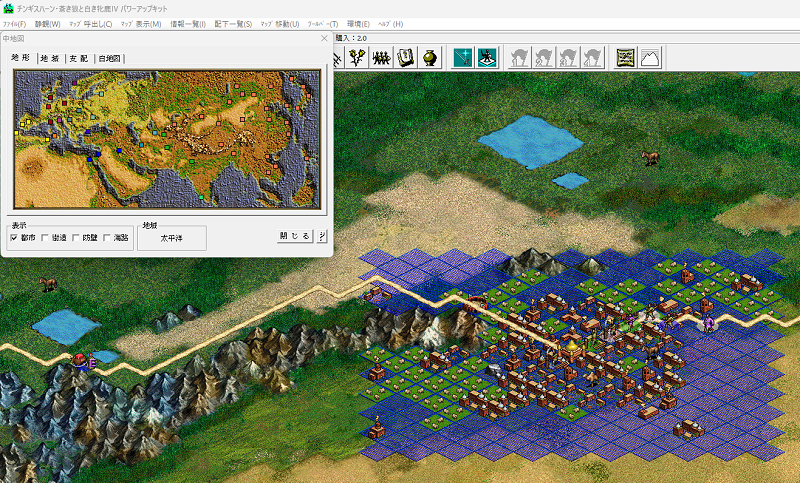Select the unit marked E on the road
The width and height of the screenshot is (800, 483).
coord(84,361)
